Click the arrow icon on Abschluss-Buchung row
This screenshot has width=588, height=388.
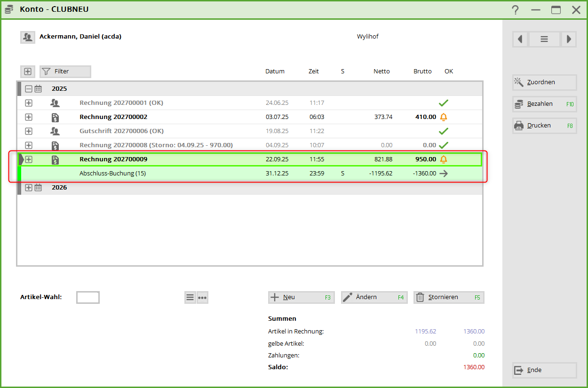443,174
